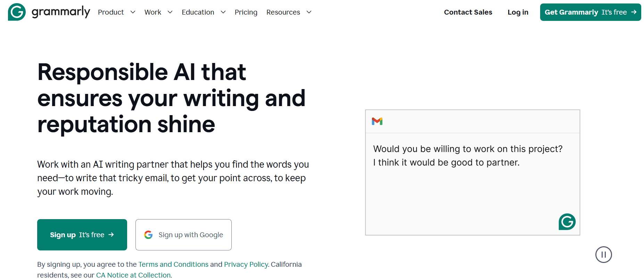Click the Google G logo icon
644x280 pixels.
tap(148, 235)
